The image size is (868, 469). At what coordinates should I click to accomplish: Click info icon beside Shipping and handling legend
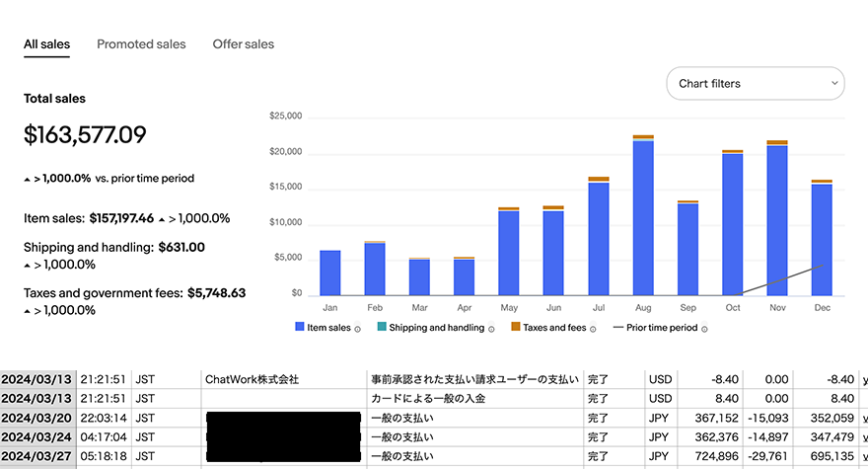point(491,329)
